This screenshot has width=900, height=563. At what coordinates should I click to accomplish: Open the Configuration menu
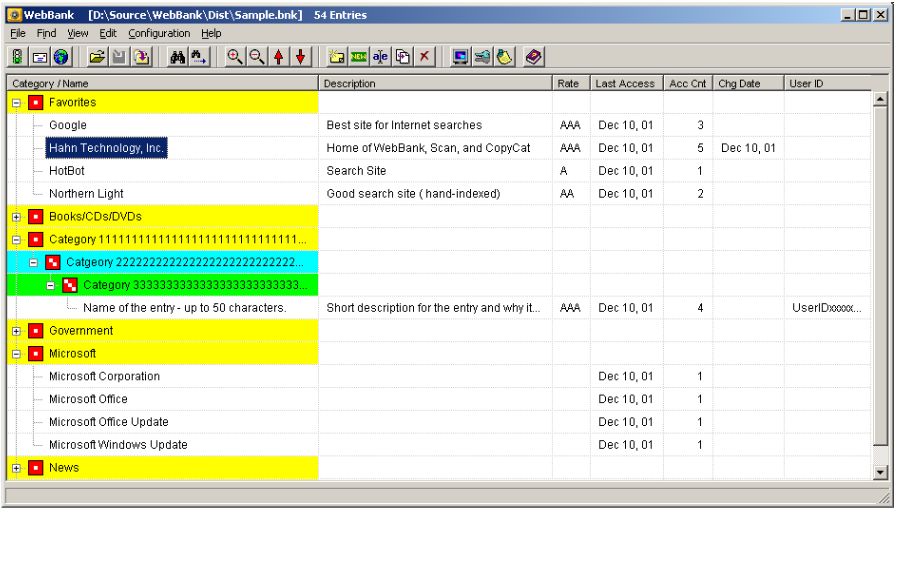(x=159, y=33)
